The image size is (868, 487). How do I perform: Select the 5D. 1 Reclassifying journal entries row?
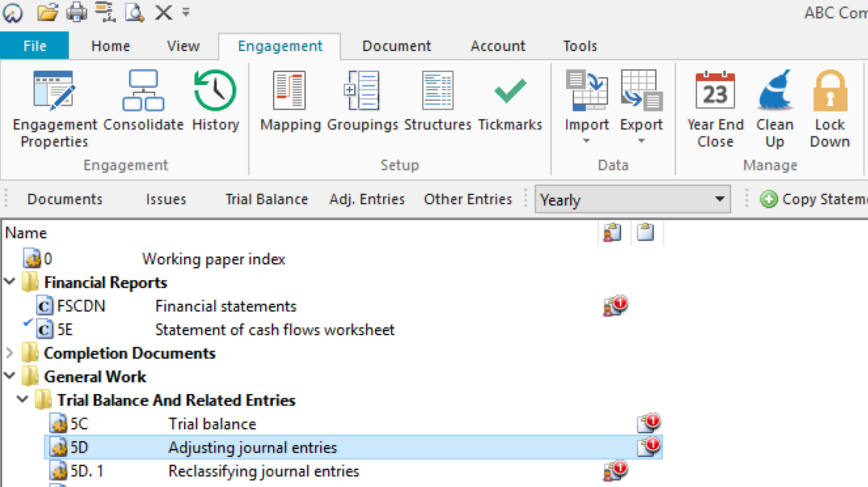(263, 471)
